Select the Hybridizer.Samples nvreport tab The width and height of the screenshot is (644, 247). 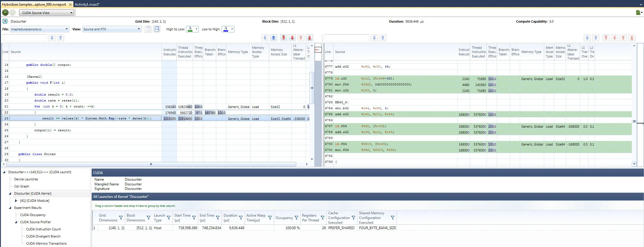pyautogui.click(x=34, y=4)
